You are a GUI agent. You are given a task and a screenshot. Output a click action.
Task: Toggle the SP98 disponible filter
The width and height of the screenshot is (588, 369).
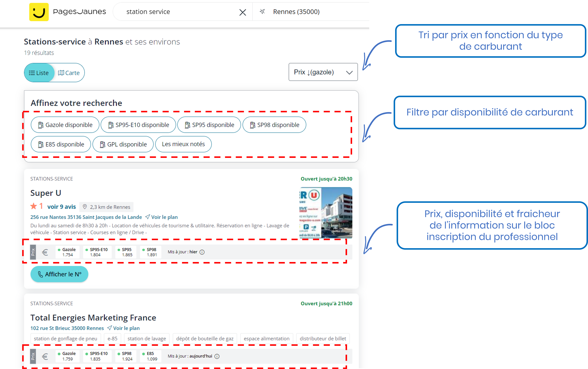point(274,125)
